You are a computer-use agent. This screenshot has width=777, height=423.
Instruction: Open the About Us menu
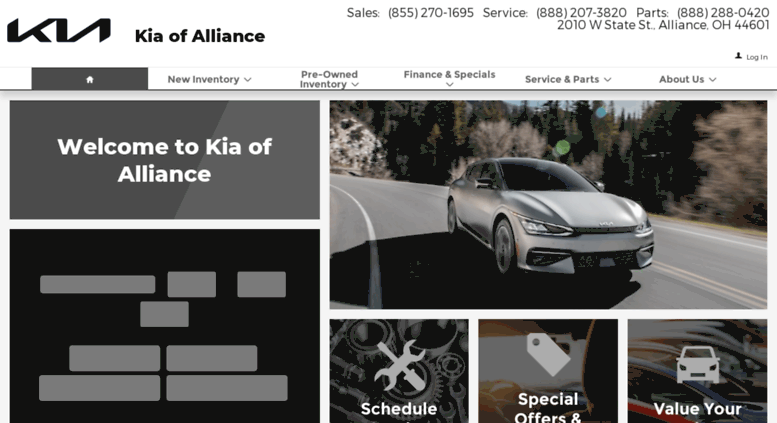point(687,79)
